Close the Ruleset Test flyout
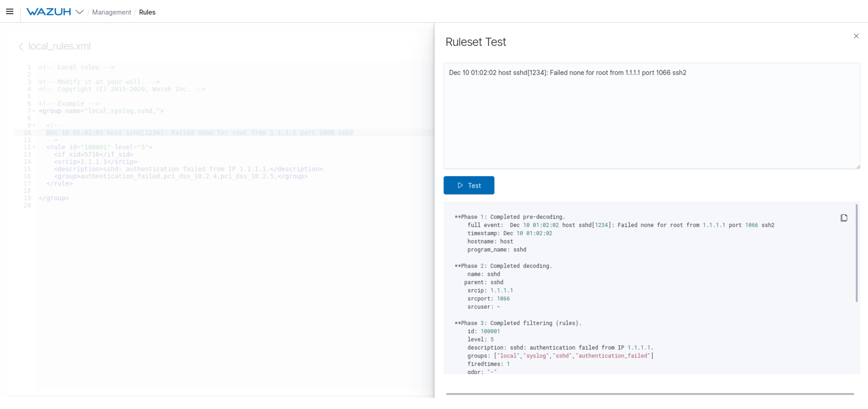The width and height of the screenshot is (868, 409). click(856, 36)
